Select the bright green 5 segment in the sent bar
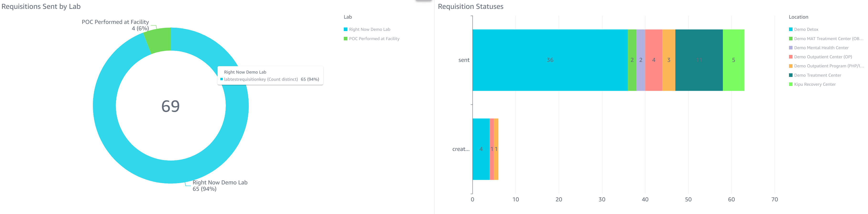 pyautogui.click(x=734, y=60)
